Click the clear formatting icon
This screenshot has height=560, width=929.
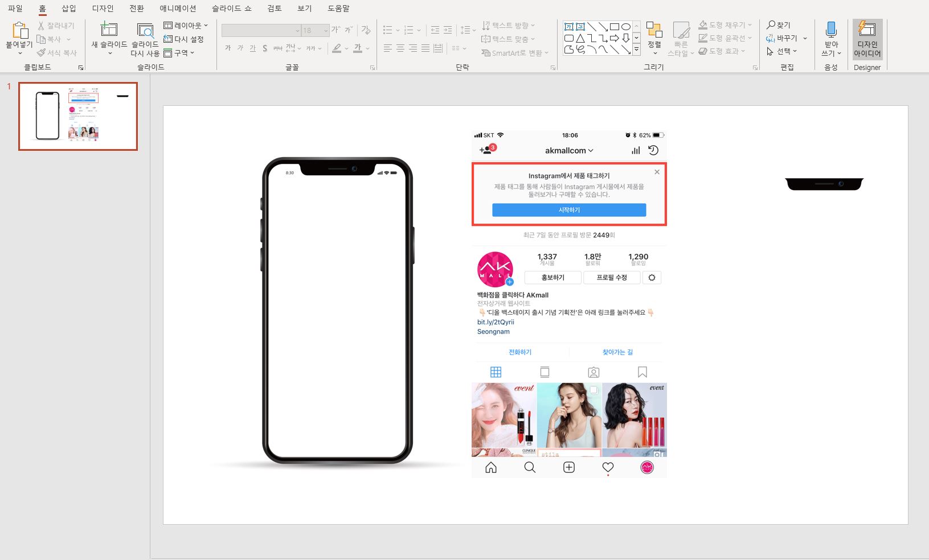pyautogui.click(x=366, y=30)
